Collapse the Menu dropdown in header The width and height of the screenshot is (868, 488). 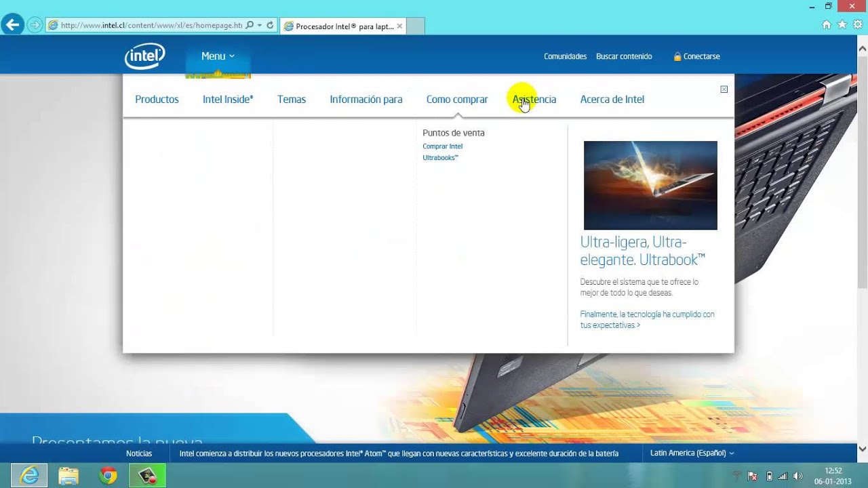(218, 56)
